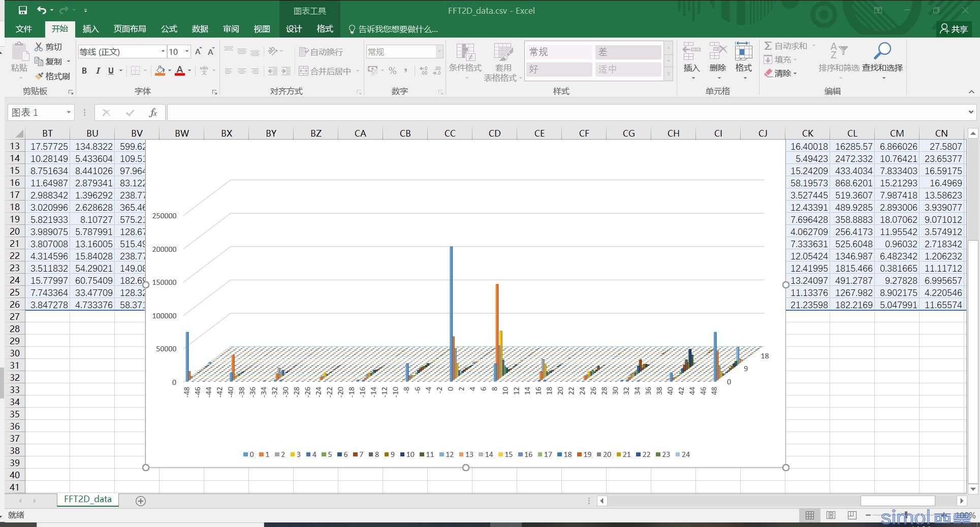Viewport: 980px width, 527px height.
Task: Toggle Bold formatting
Action: tap(84, 71)
